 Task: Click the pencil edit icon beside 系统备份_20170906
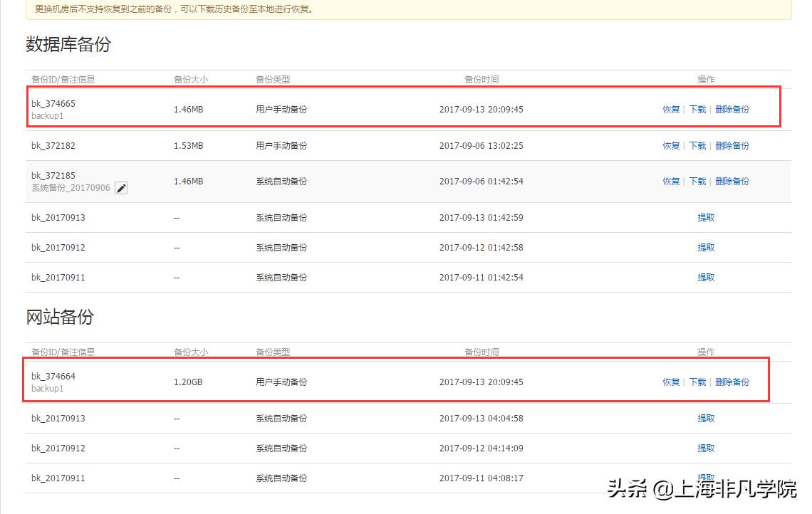tap(120, 188)
